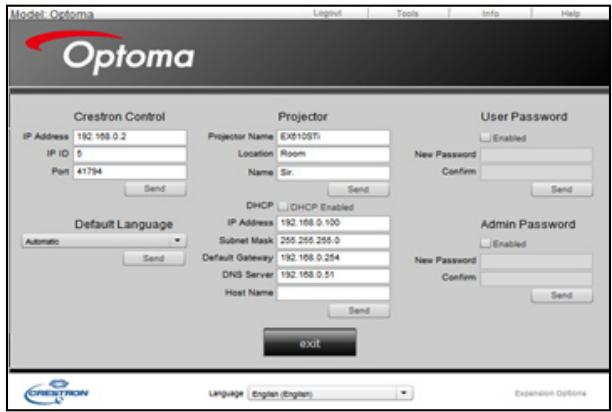This screenshot has width=612, height=412.
Task: Send the Projector name settings
Action: pyautogui.click(x=358, y=190)
